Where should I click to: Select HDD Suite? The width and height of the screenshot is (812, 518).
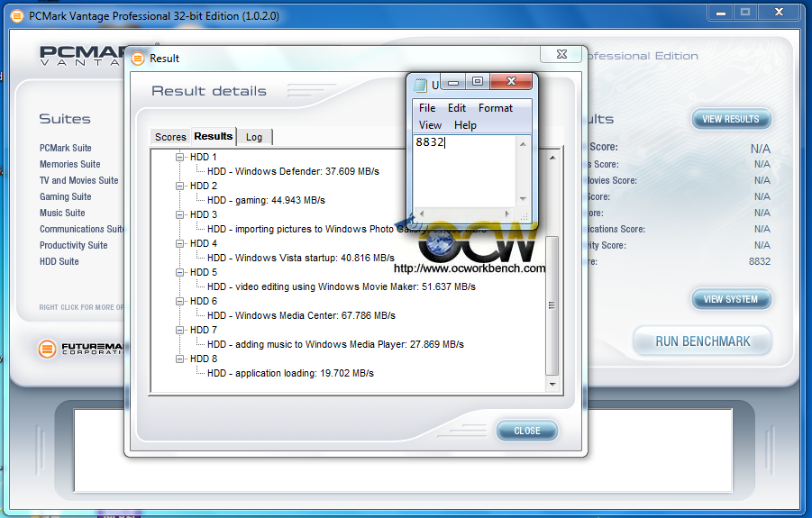point(59,261)
